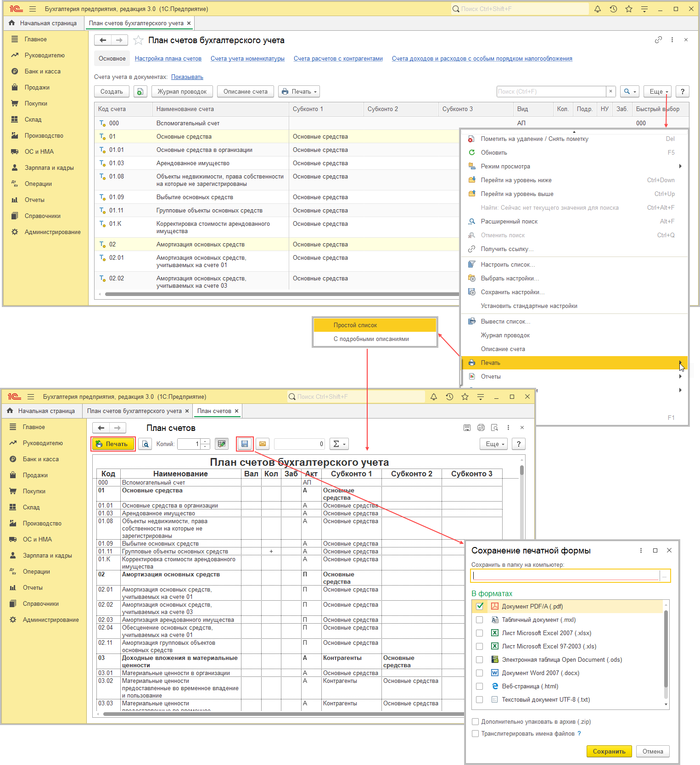Click the preview icon in 'План счетов' header
The image size is (700, 765).
pyautogui.click(x=494, y=428)
